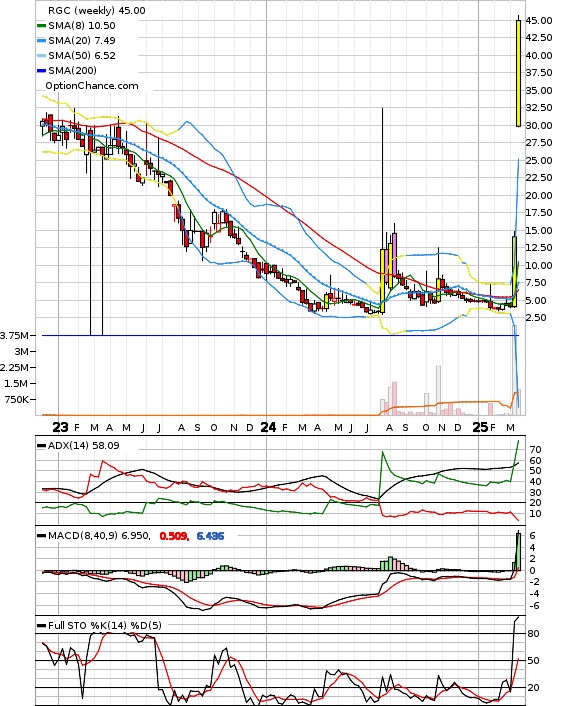Click the 750K volume axis label
The image size is (566, 706).
pos(17,399)
